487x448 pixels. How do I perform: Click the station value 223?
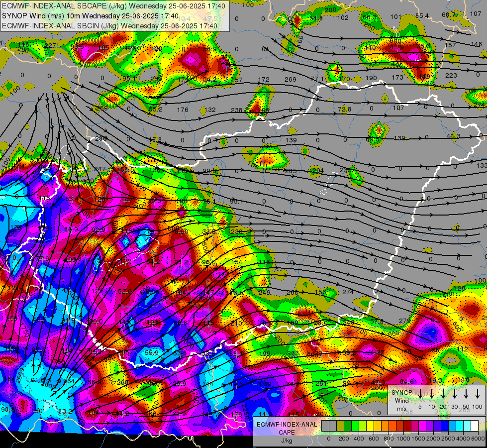(x=451, y=75)
